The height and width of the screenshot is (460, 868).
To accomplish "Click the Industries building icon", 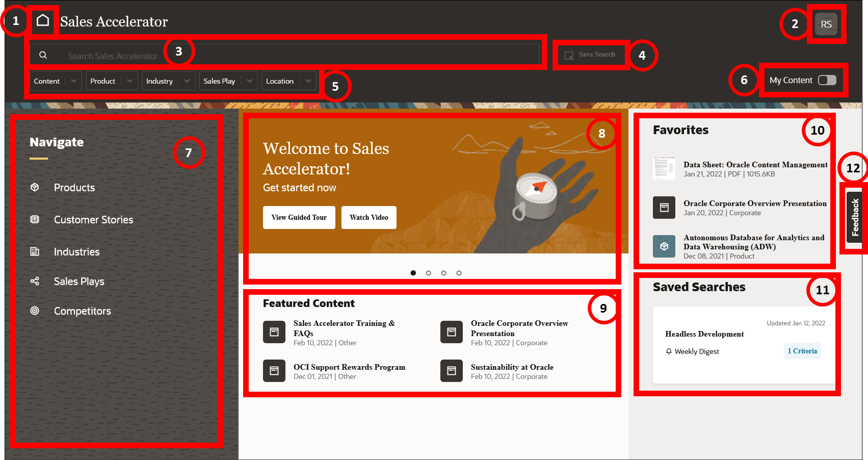I will click(34, 251).
